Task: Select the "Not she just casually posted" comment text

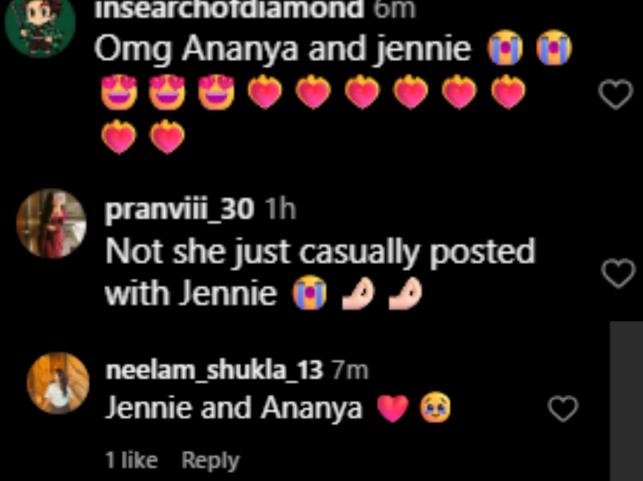Action: 320,252
